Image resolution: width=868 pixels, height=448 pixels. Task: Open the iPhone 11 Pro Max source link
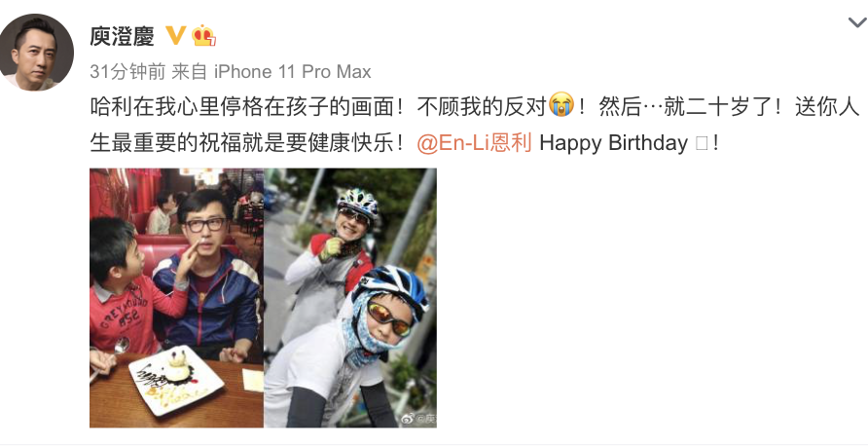292,71
